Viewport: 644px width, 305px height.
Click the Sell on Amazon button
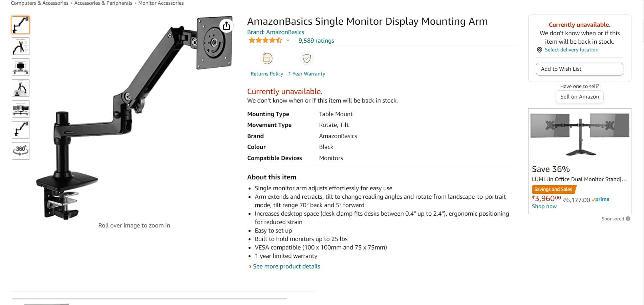point(579,96)
